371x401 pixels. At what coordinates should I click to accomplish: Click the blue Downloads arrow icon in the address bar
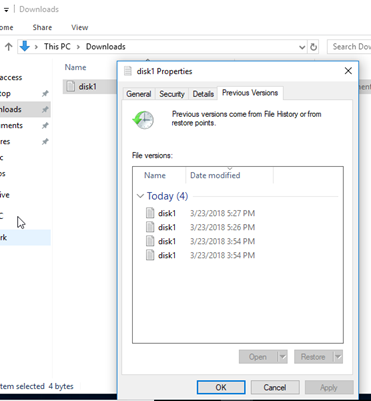coord(25,46)
